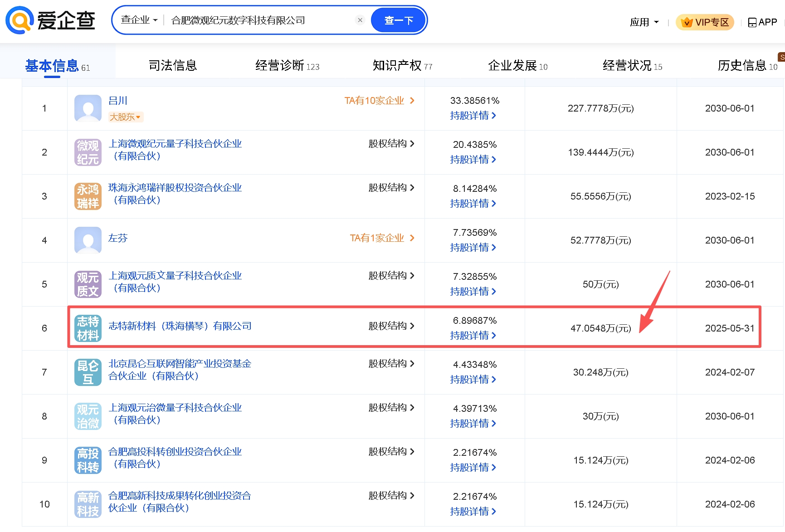The width and height of the screenshot is (785, 532).
Task: Click the company name search input field
Action: pos(258,20)
